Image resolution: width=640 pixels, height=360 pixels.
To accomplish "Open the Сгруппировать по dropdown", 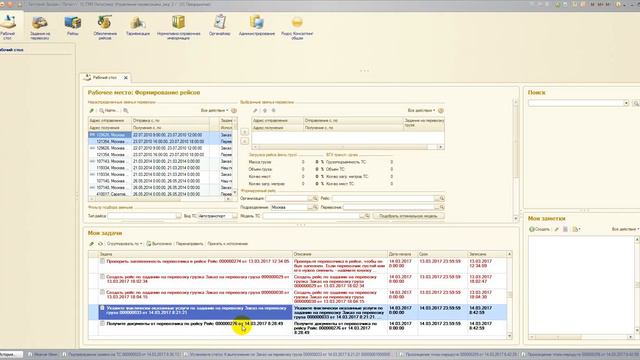I will [x=124, y=244].
